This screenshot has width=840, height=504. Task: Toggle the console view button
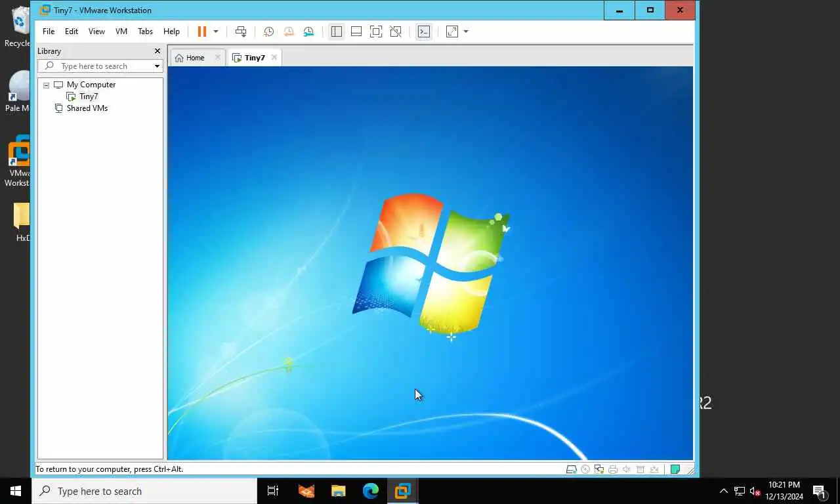[x=424, y=31]
